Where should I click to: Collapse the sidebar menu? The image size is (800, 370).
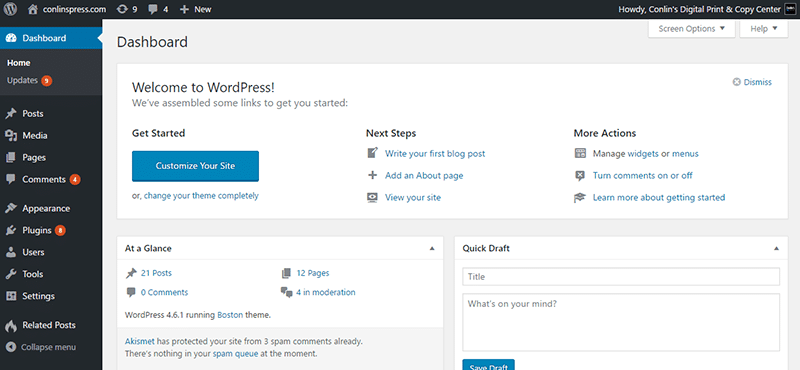coord(41,347)
